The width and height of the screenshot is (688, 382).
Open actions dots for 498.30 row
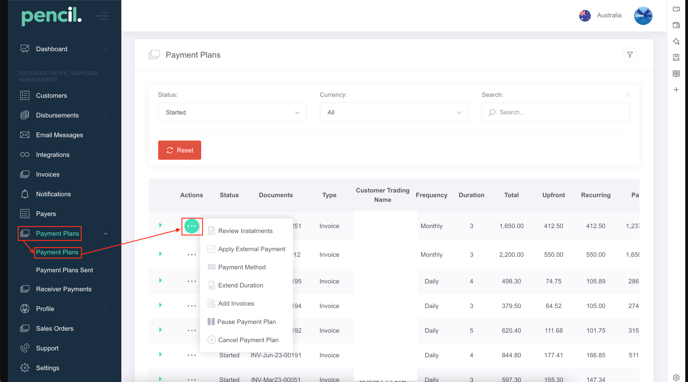coord(192,281)
